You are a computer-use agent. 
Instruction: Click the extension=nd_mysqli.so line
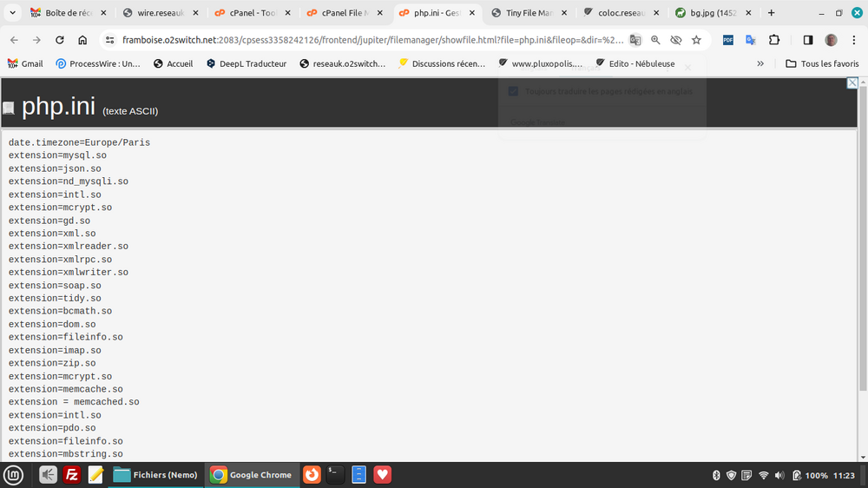68,181
